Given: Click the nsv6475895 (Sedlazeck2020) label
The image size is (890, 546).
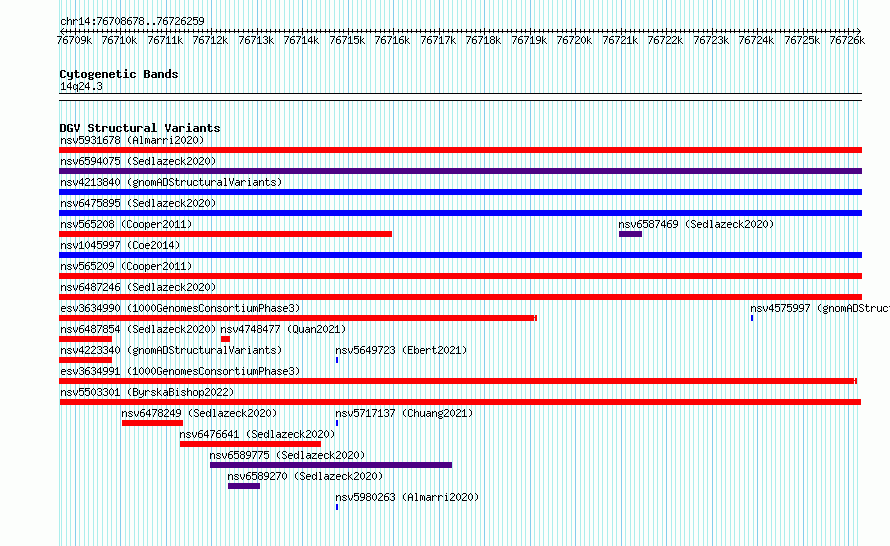Looking at the screenshot, I should 138,203.
